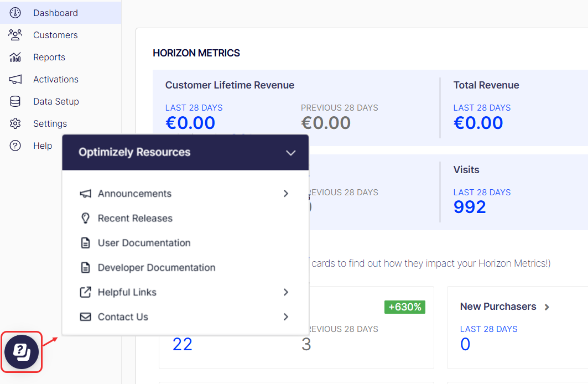
Task: Click the Reports label in sidebar
Action: click(x=49, y=57)
